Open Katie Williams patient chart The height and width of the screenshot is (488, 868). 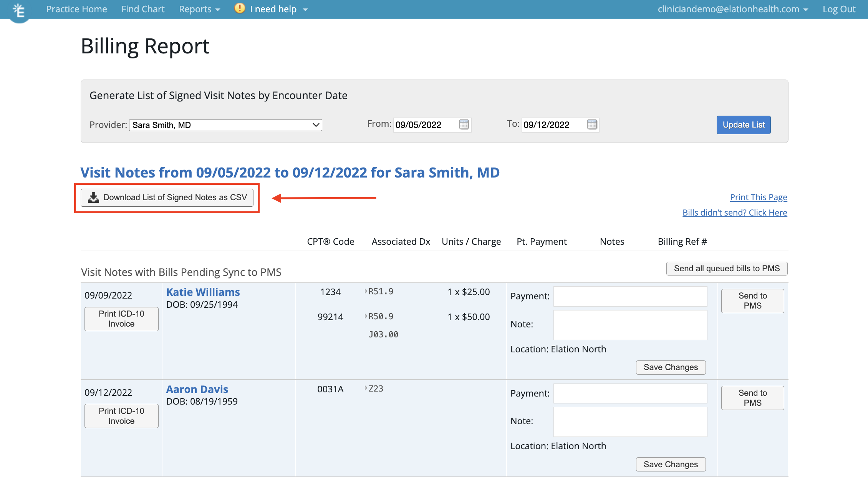click(203, 292)
